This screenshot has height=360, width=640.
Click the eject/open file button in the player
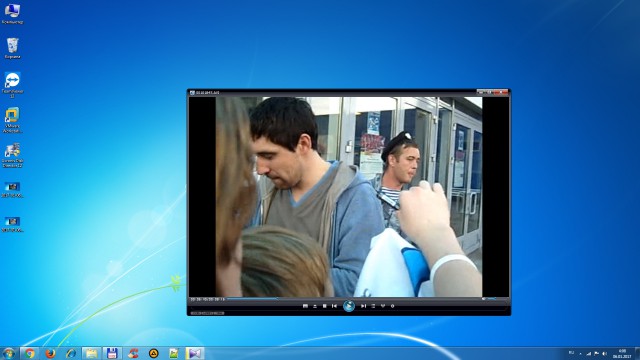click(315, 306)
